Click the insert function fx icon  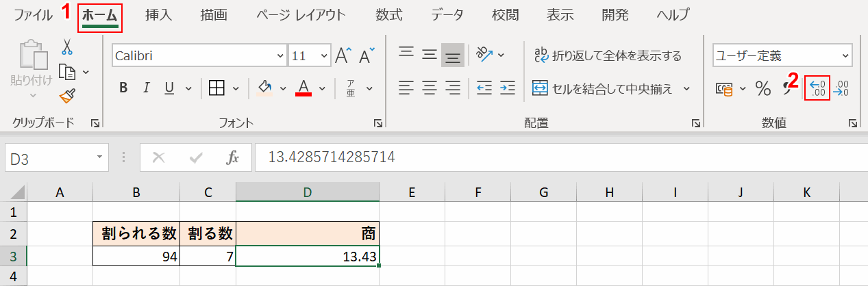232,158
